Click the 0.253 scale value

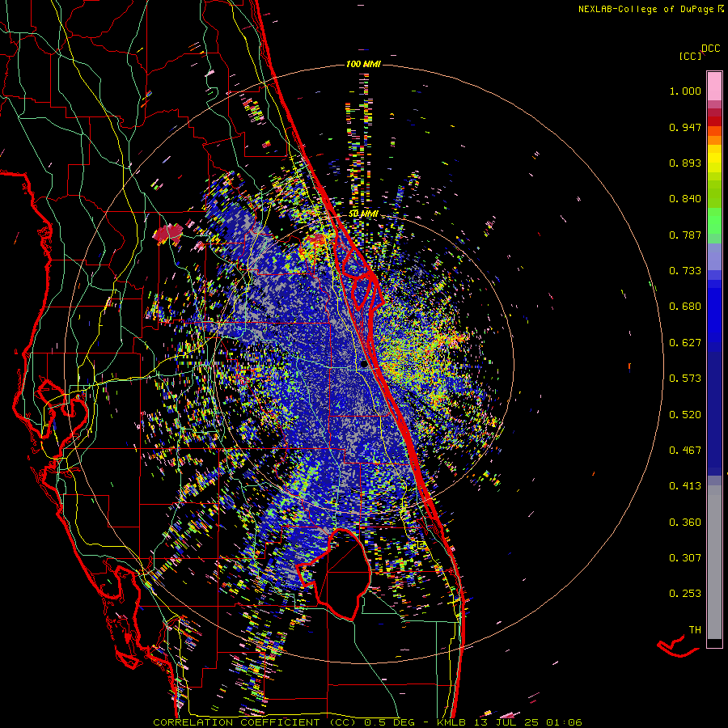[x=685, y=594]
